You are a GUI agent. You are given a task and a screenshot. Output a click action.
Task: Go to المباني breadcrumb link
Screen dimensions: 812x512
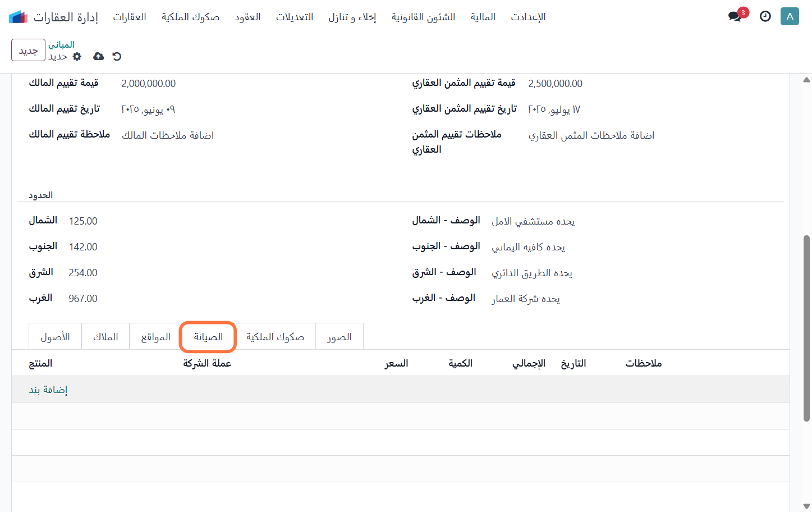tap(61, 44)
